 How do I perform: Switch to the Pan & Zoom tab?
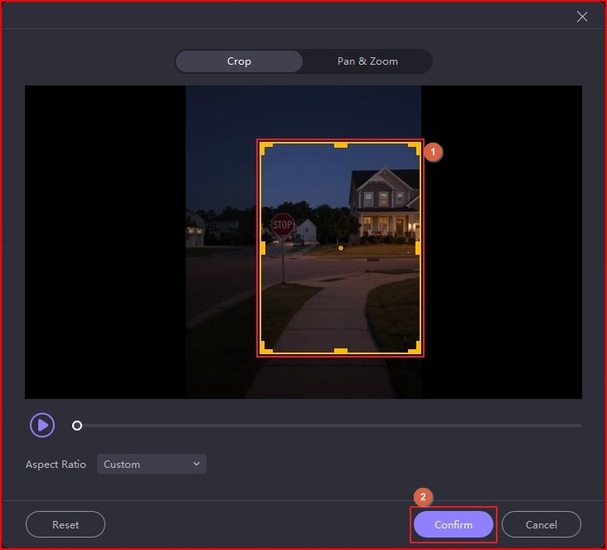point(367,61)
